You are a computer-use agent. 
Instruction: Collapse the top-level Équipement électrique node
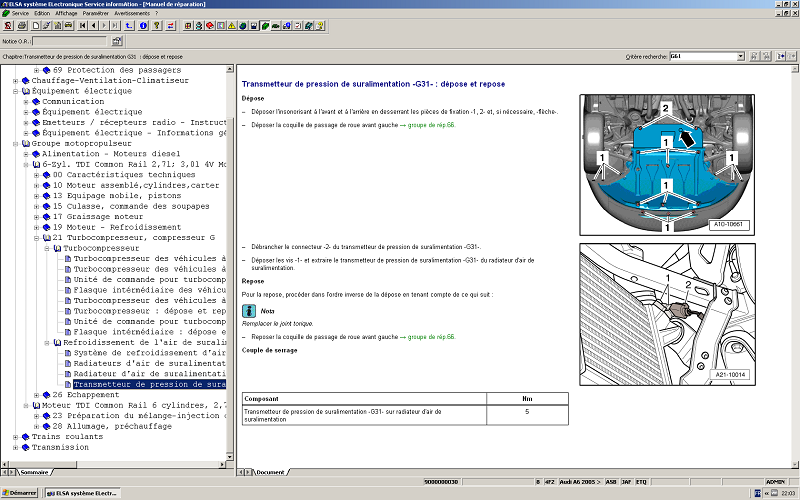tap(15, 91)
